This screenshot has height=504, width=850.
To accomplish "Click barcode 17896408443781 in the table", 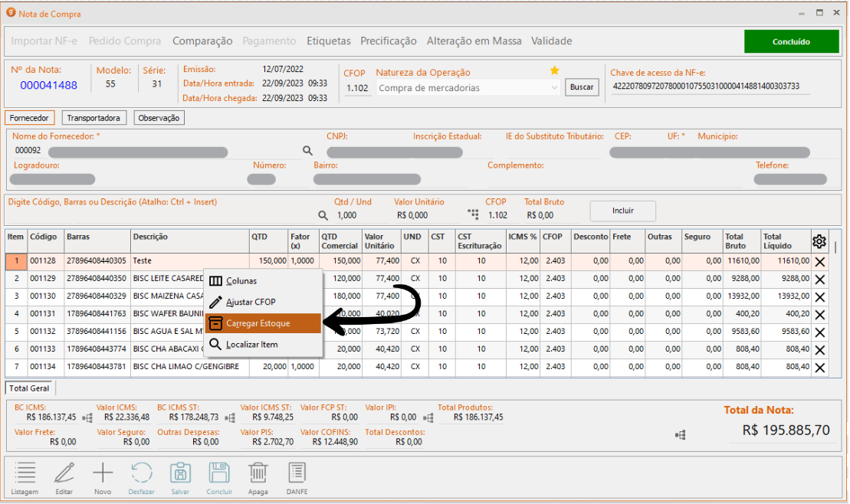I will click(x=97, y=367).
